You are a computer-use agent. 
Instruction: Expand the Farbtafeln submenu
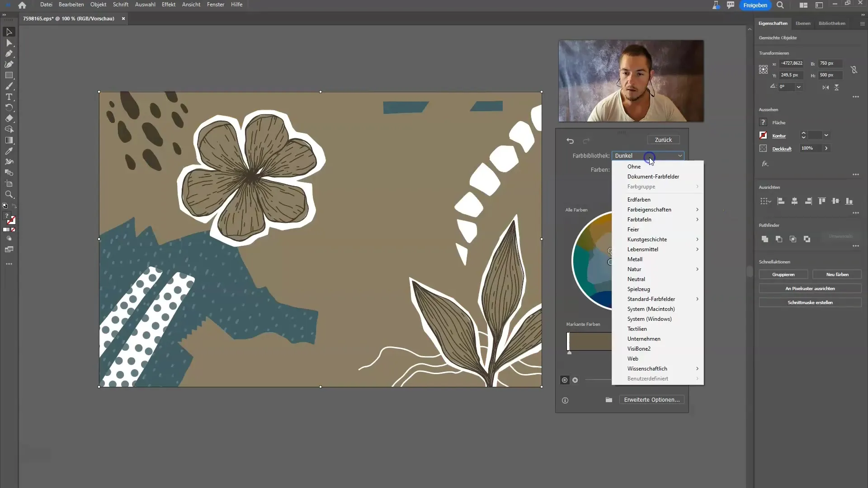[658, 220]
